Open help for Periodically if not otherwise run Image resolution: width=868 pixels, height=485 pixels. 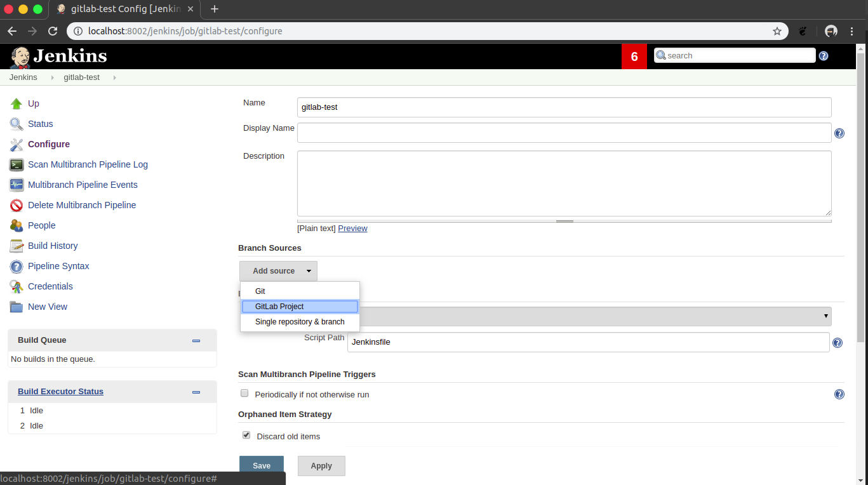point(839,394)
